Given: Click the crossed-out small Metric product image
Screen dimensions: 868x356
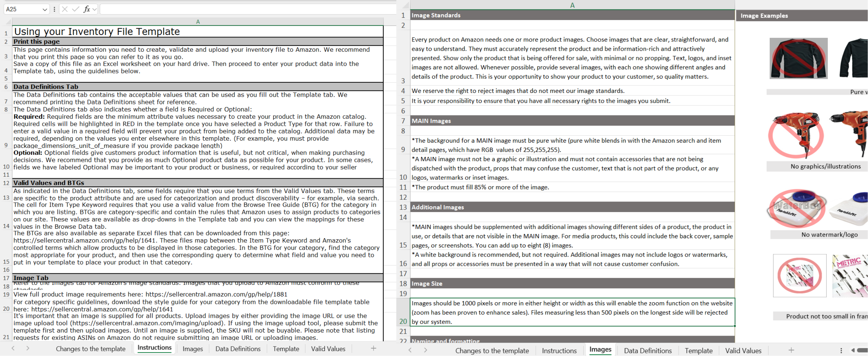Looking at the screenshot, I should (x=800, y=275).
